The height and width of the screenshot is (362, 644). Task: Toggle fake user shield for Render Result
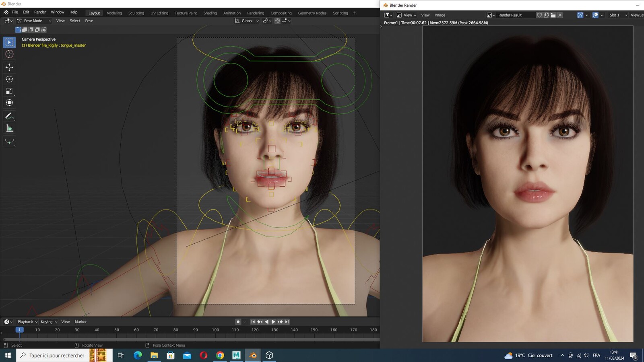[x=539, y=15]
